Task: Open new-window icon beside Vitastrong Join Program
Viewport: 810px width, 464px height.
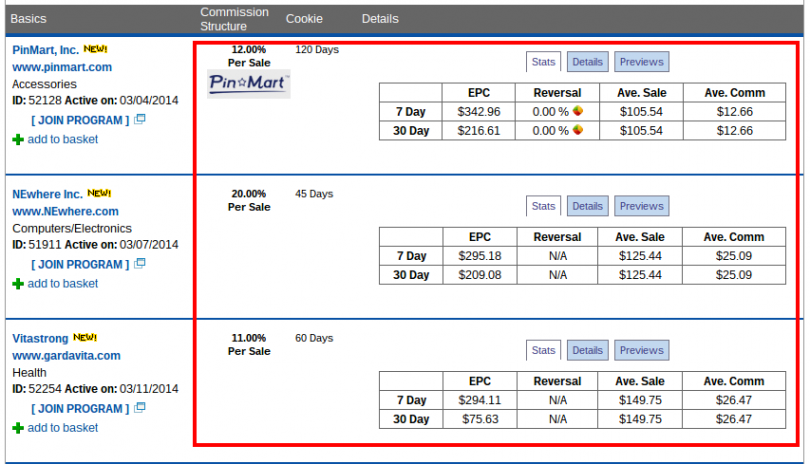Action: click(139, 408)
